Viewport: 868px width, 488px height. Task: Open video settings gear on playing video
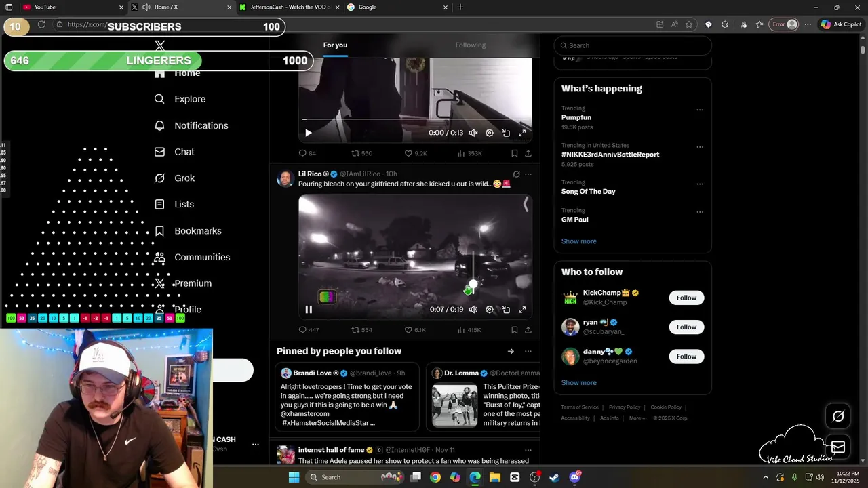pyautogui.click(x=490, y=310)
